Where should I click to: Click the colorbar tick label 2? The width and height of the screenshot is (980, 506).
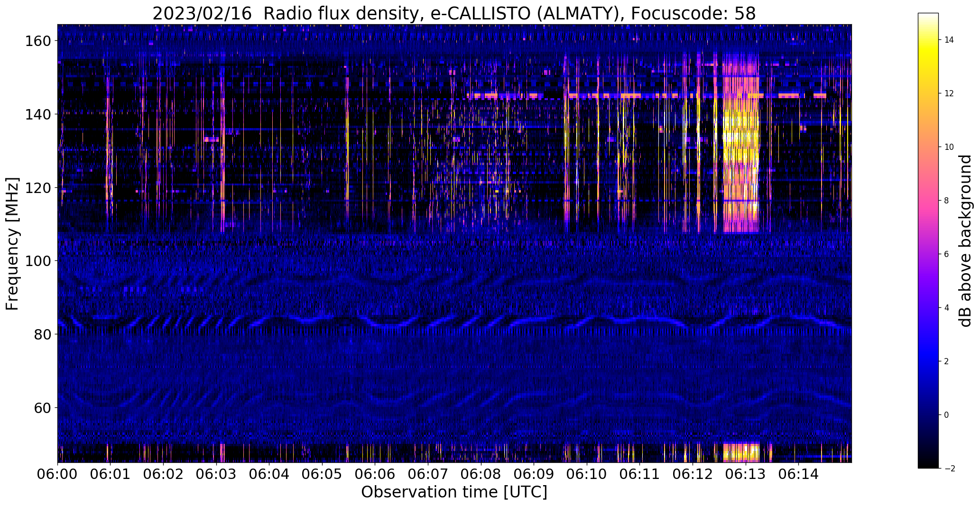947,361
